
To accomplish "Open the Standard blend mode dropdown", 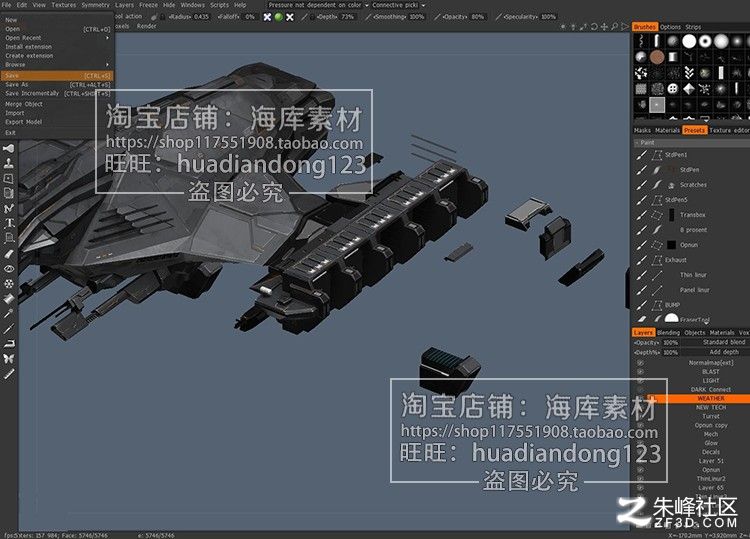I will [x=716, y=342].
